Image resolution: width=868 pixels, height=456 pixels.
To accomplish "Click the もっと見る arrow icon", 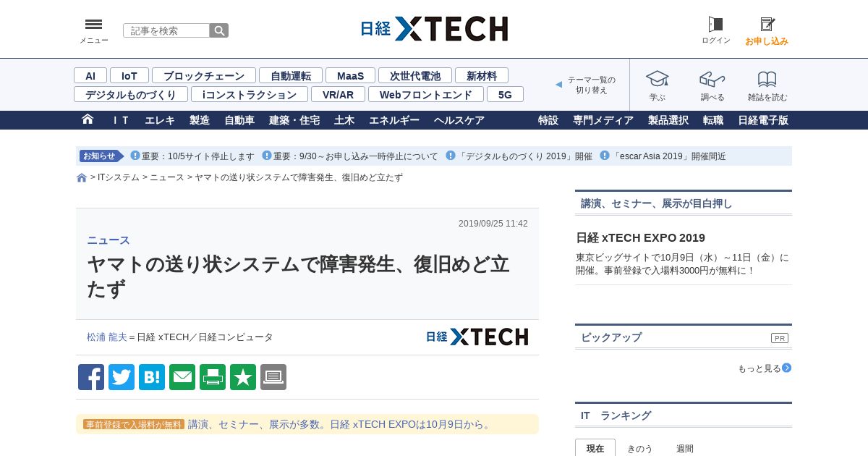I will (787, 368).
